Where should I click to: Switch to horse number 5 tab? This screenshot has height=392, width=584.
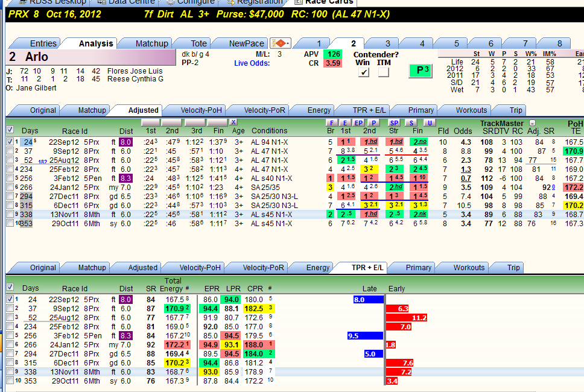[x=456, y=43]
